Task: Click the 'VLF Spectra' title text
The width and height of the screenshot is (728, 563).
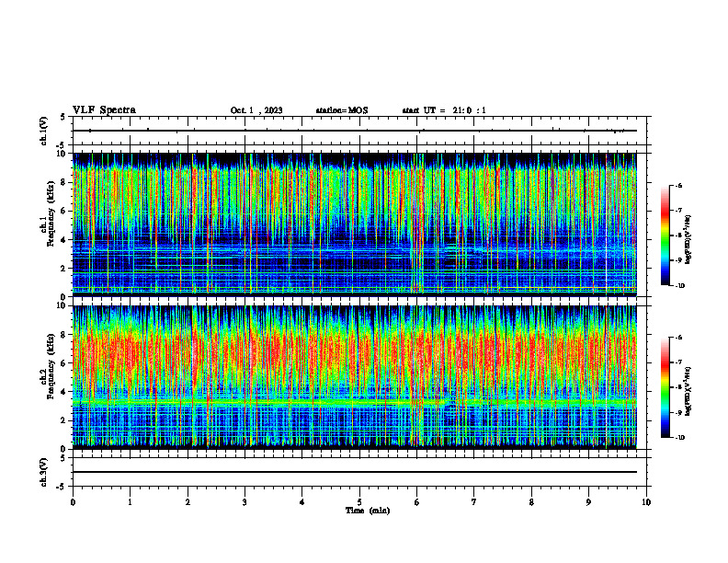Action: coord(104,110)
